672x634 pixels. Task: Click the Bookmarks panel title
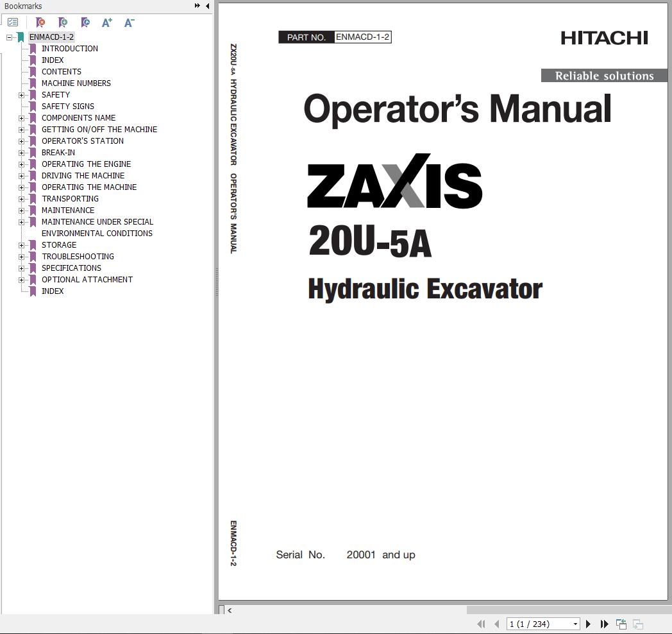[23, 6]
